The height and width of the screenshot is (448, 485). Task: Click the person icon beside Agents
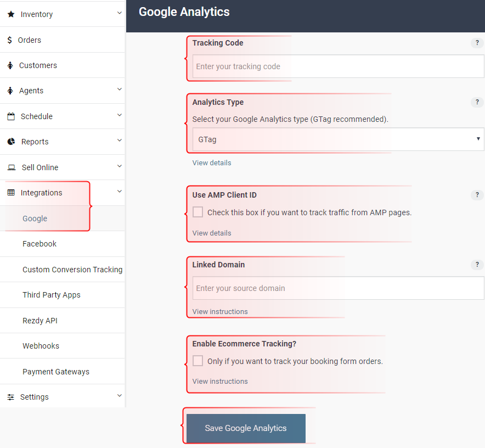tap(10, 91)
